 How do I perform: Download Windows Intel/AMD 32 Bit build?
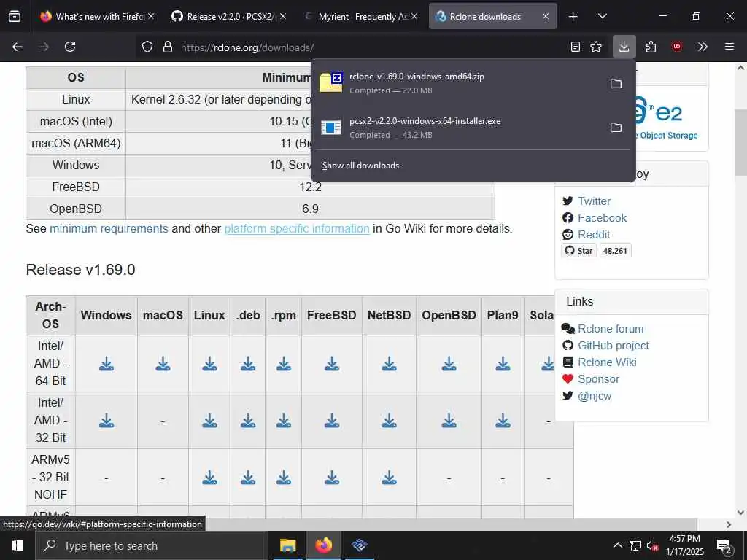[107, 421]
